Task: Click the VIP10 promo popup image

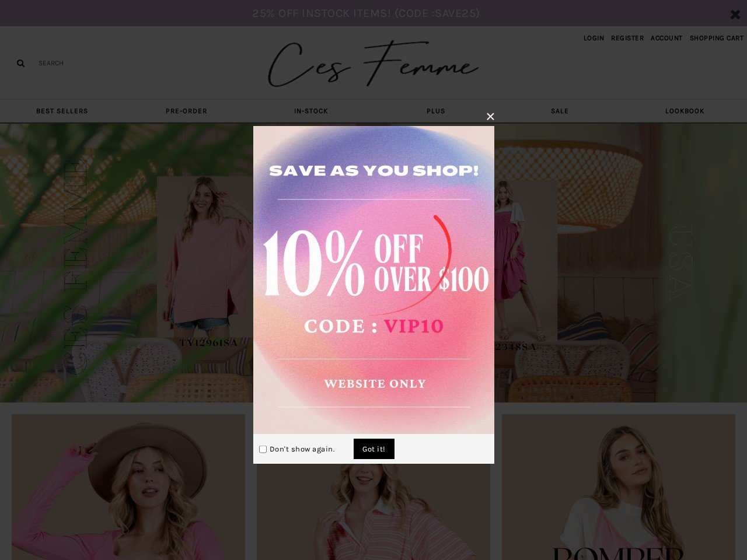Action: 373,280
